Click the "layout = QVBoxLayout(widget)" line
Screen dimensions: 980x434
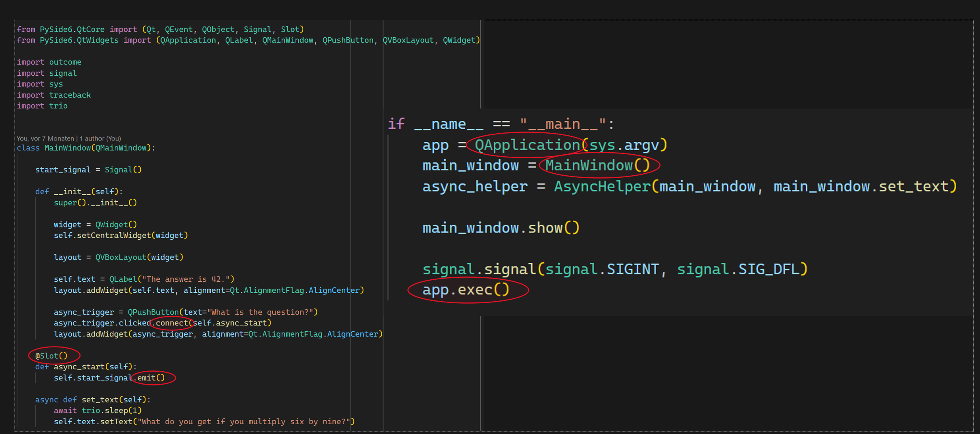click(119, 257)
